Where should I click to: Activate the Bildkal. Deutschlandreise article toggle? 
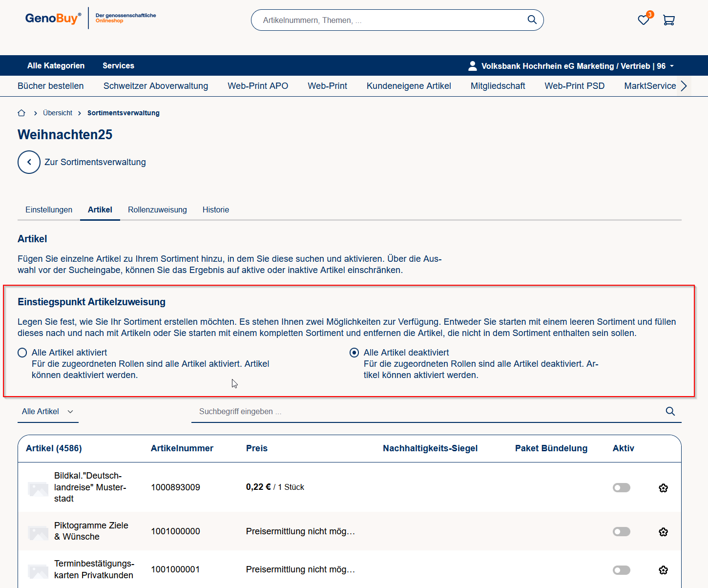coord(621,488)
